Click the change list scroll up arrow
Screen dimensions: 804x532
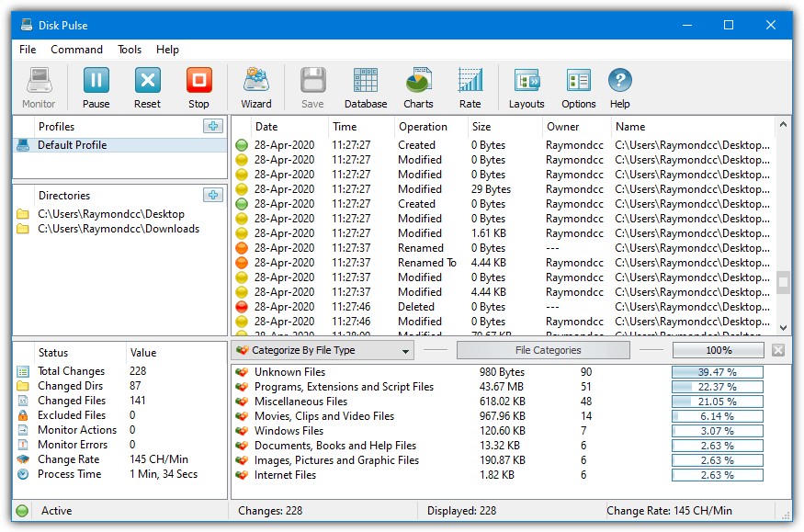(x=783, y=125)
